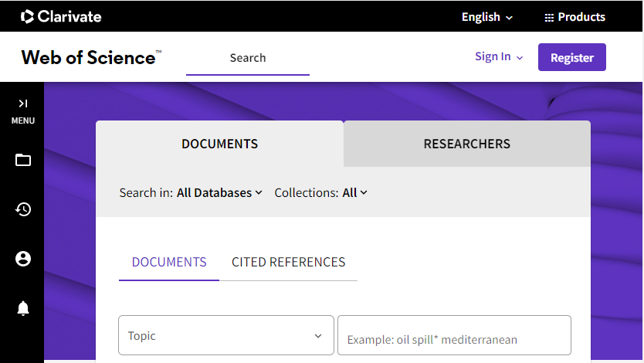Click the profile avatar icon in the sidebar

tap(23, 259)
